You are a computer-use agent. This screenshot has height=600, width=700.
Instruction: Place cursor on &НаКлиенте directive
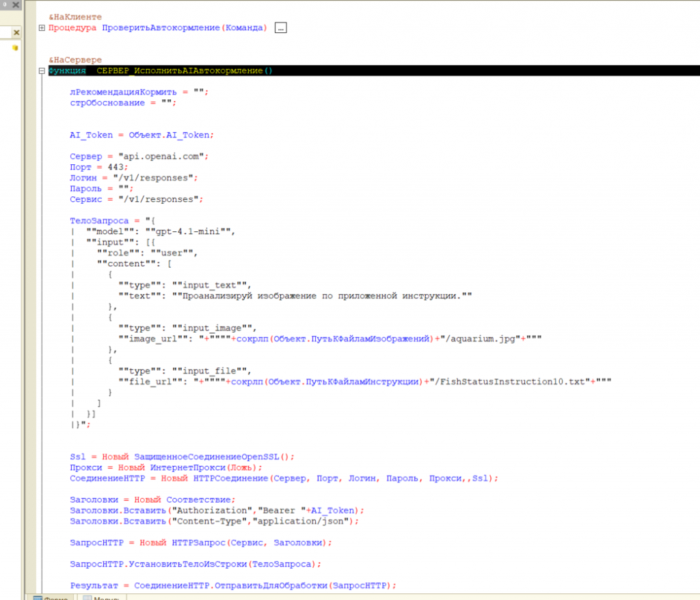[75, 17]
